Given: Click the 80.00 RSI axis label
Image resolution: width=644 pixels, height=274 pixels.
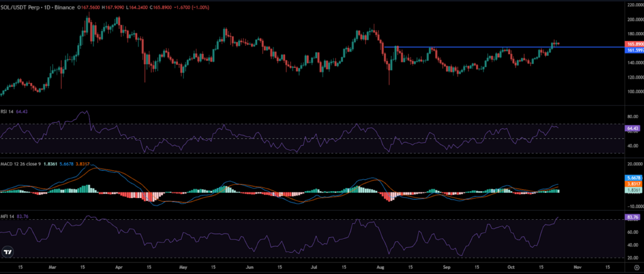Looking at the screenshot, I should 631,117.
